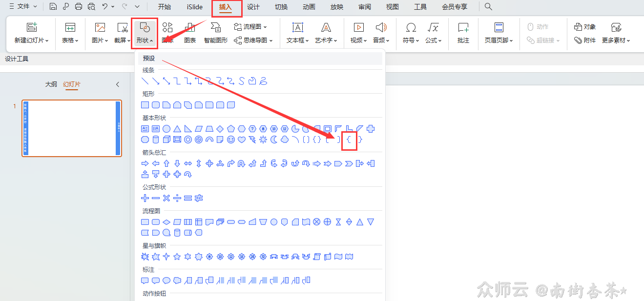Click the 批注 comment button
644x301 pixels.
(x=463, y=33)
